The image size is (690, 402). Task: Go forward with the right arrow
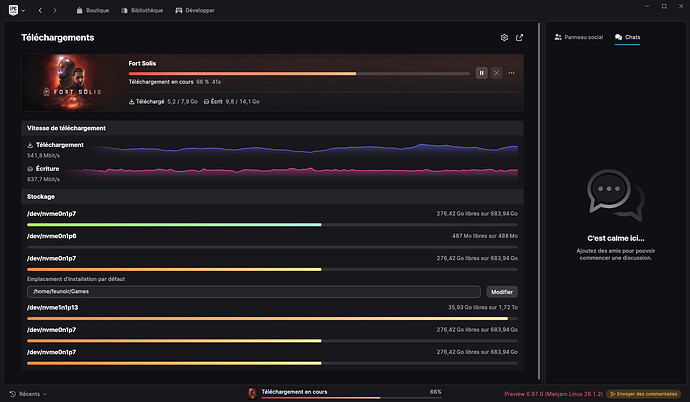click(55, 10)
